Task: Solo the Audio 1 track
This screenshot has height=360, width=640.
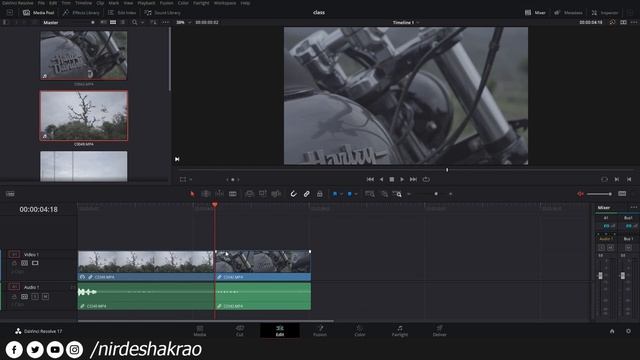Action: [35, 296]
